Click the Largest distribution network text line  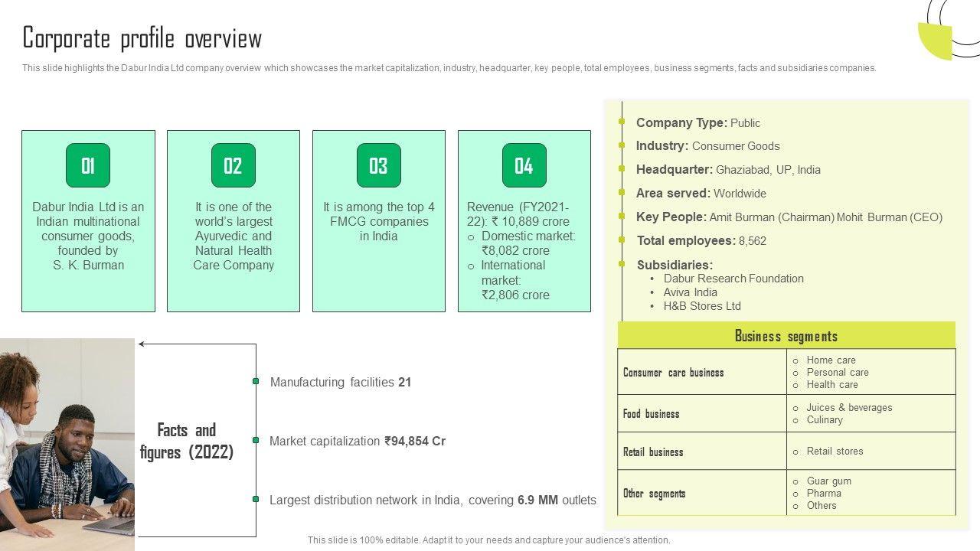pyautogui.click(x=433, y=500)
